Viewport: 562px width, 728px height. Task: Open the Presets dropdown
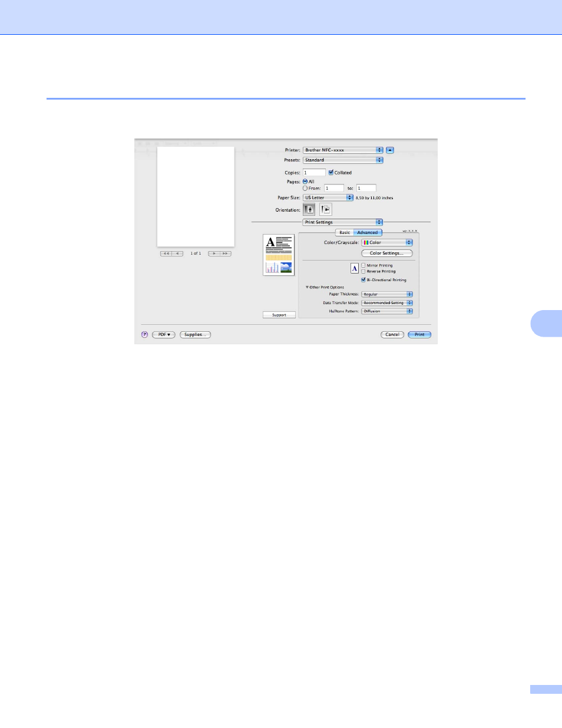tap(343, 160)
